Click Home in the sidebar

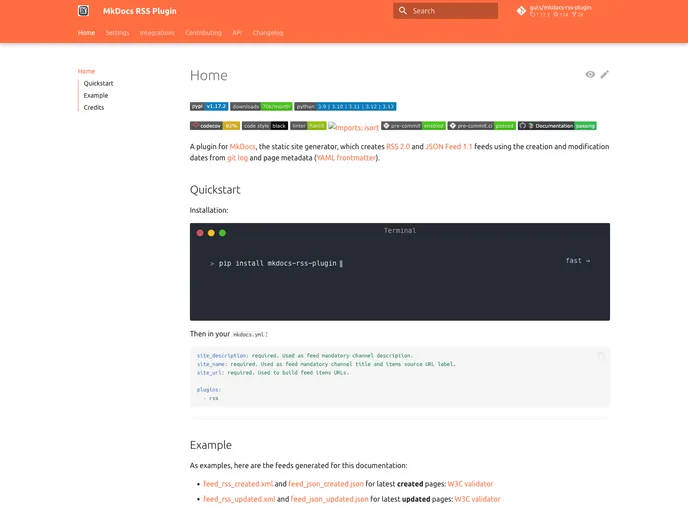[x=86, y=71]
